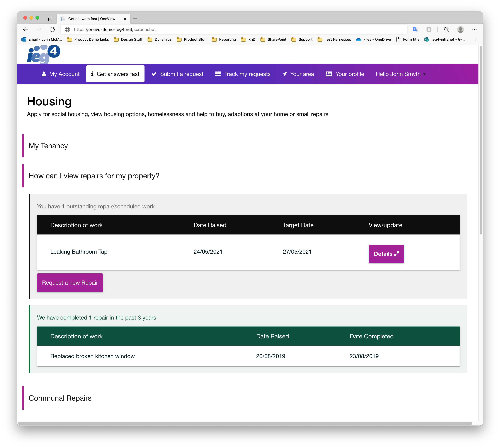This screenshot has height=448, width=500.
Task: Click the Housing page heading
Action: [x=49, y=101]
